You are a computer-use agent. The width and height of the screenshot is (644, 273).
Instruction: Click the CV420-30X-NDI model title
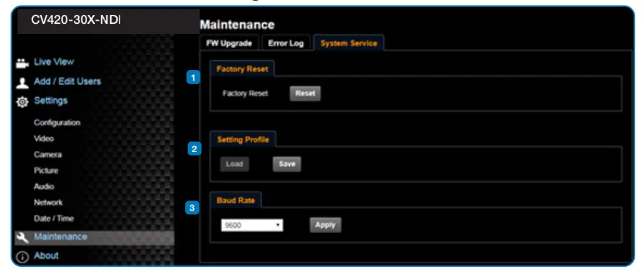76,20
